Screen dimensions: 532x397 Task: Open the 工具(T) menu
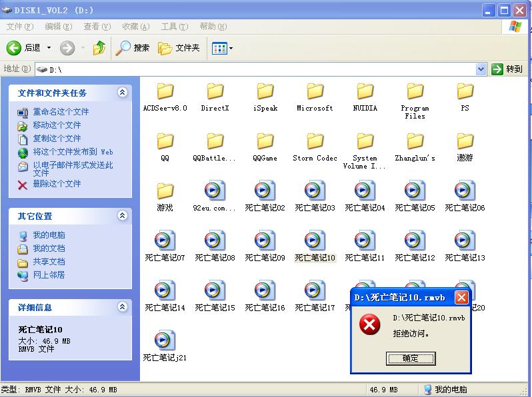175,27
